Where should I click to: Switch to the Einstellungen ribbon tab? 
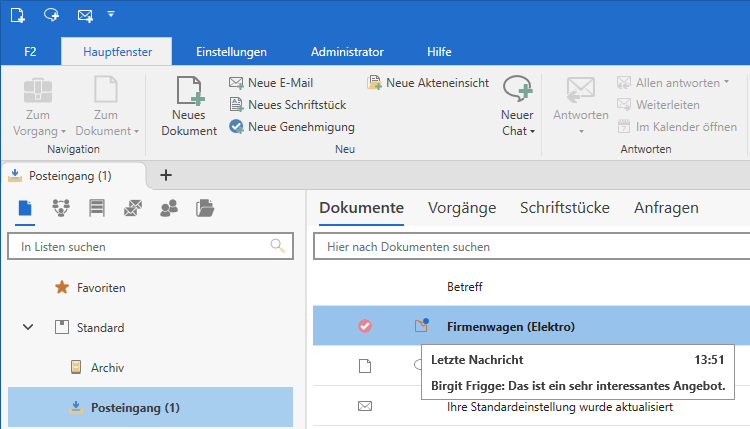click(231, 51)
